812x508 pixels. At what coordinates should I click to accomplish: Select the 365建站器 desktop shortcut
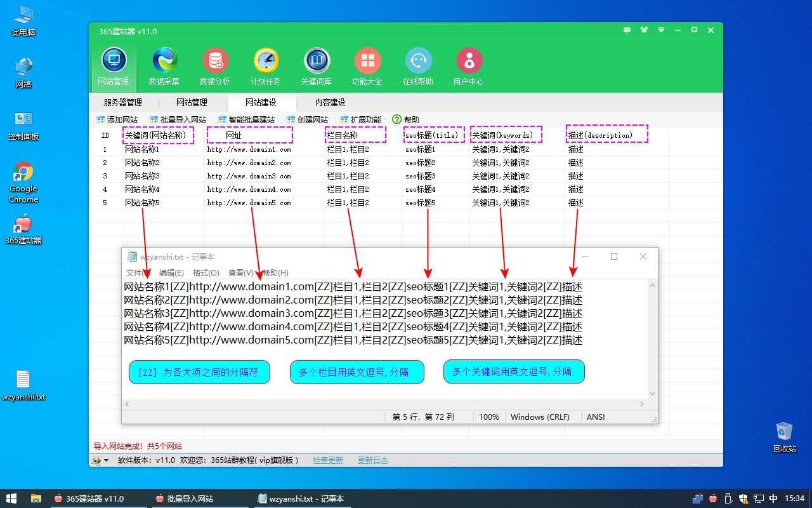pos(23,230)
